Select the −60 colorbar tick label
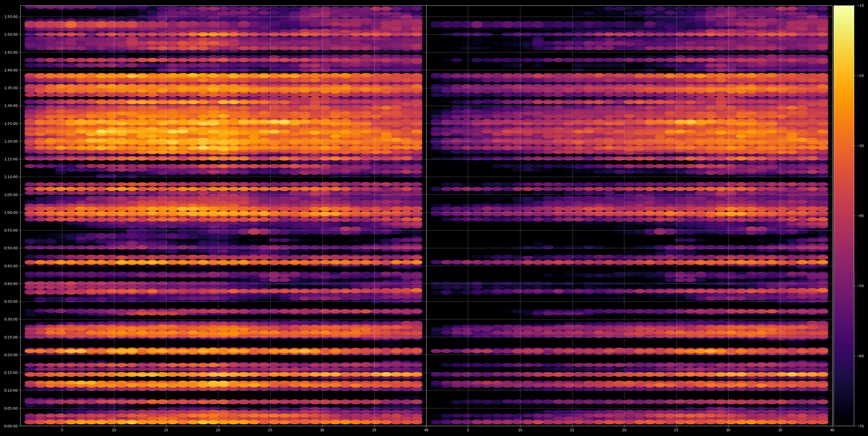 [x=860, y=356]
